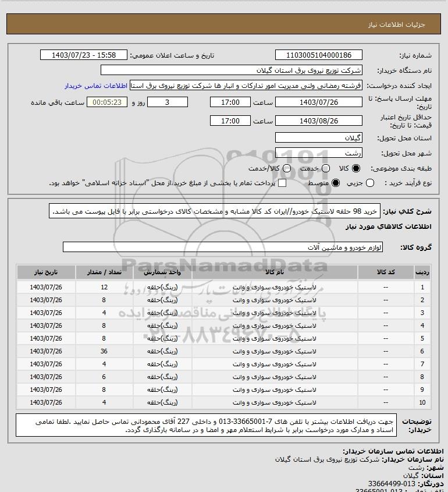Click quantity 6 in row 8
This screenshot has width=448, height=492.
104,377
